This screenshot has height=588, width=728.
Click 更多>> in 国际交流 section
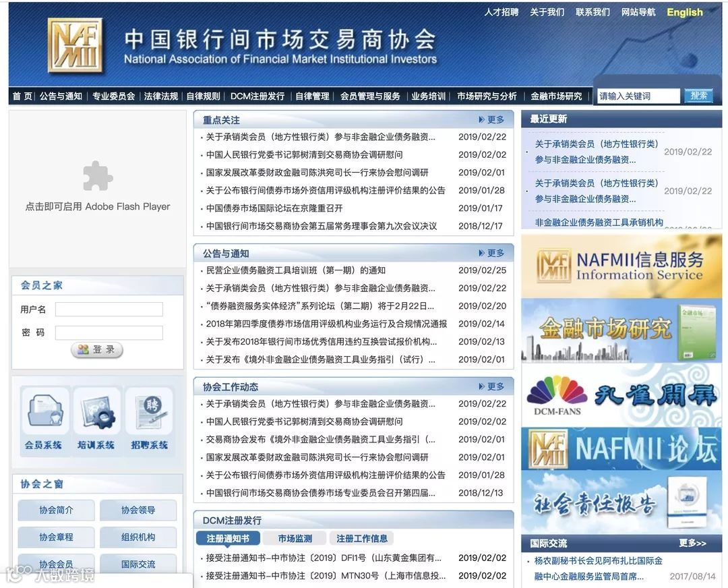coord(692,543)
